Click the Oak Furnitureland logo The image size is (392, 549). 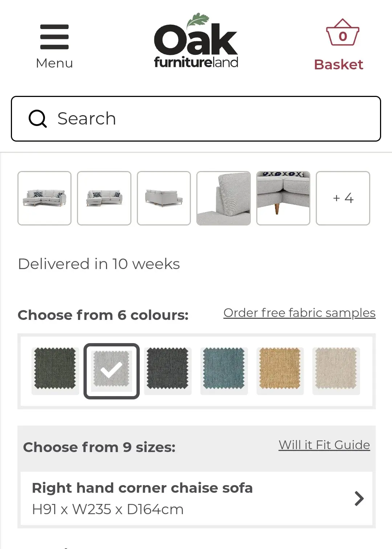click(x=196, y=41)
